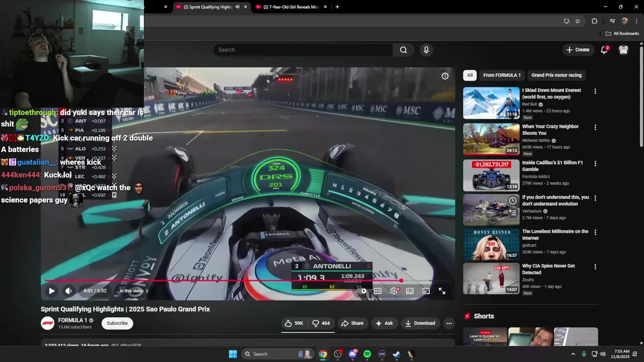Open the player settings gear
The image size is (644, 362).
pos(394,291)
